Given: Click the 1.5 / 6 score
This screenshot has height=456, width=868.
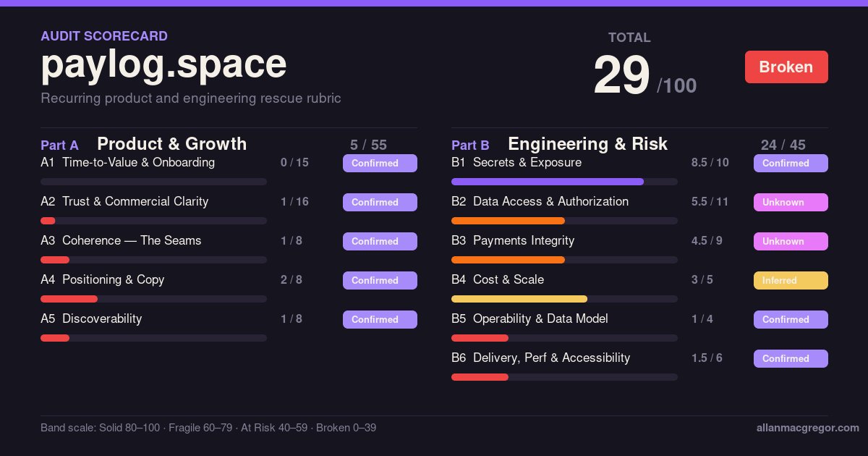Looking at the screenshot, I should click(707, 358).
